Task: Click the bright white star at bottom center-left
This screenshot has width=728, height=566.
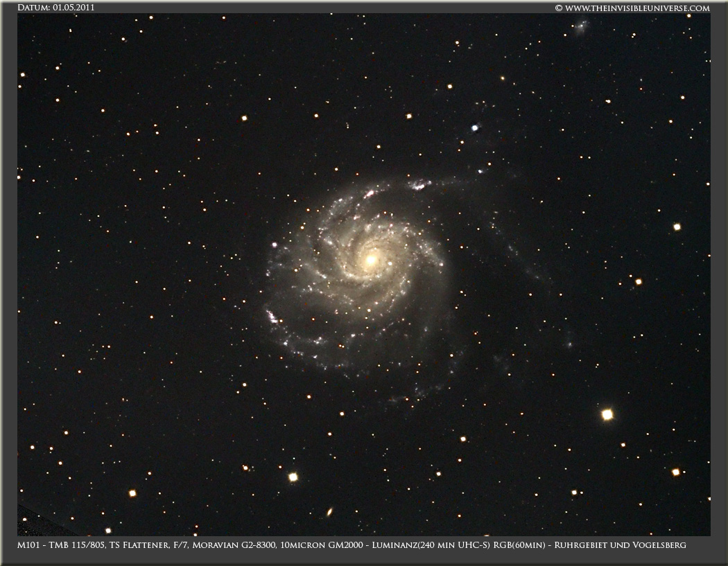Action: point(293,477)
